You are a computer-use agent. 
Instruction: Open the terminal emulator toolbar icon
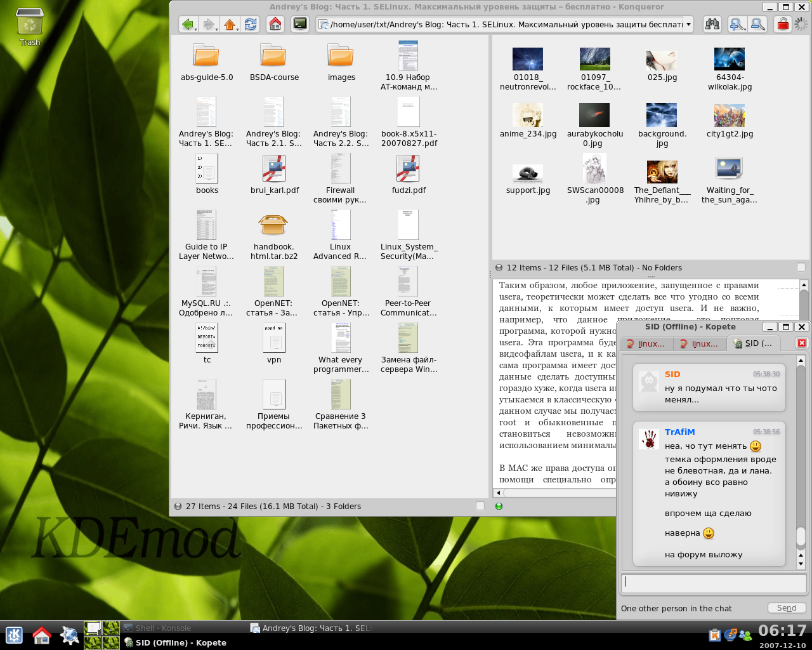coord(300,24)
